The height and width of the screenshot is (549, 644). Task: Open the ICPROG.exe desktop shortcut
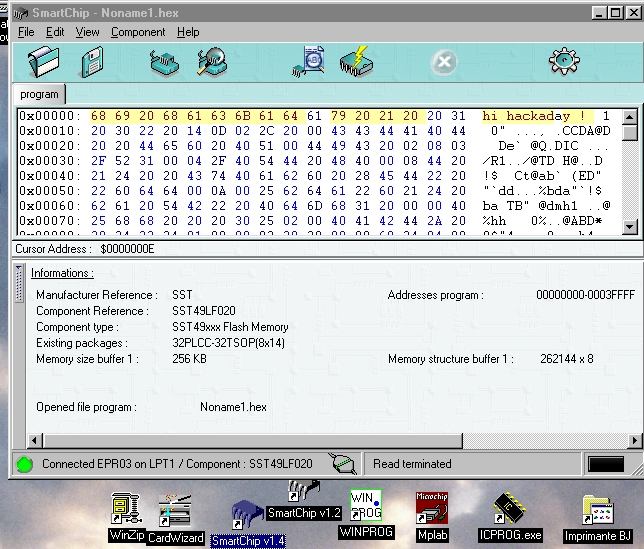pyautogui.click(x=510, y=517)
